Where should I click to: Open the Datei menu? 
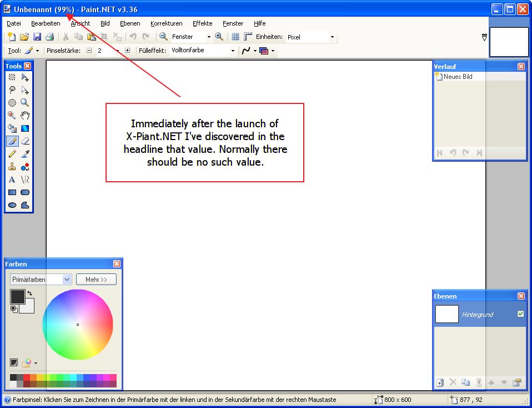[x=14, y=23]
